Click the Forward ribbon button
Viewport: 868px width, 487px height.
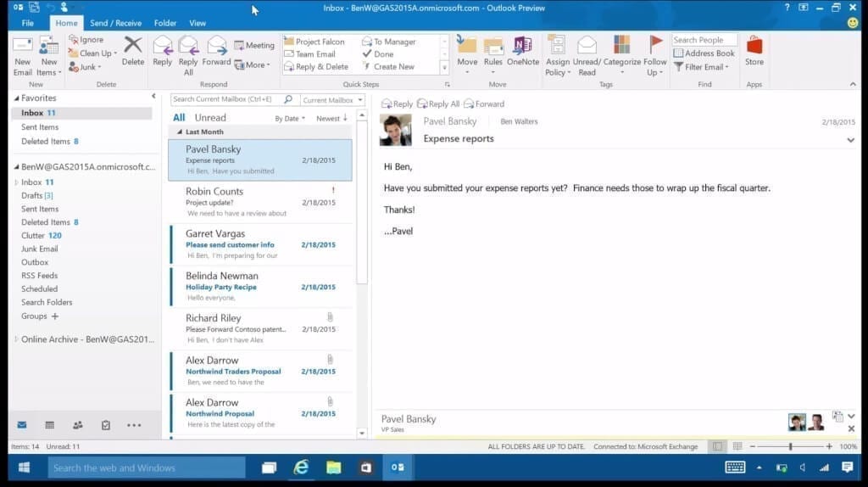(x=216, y=51)
